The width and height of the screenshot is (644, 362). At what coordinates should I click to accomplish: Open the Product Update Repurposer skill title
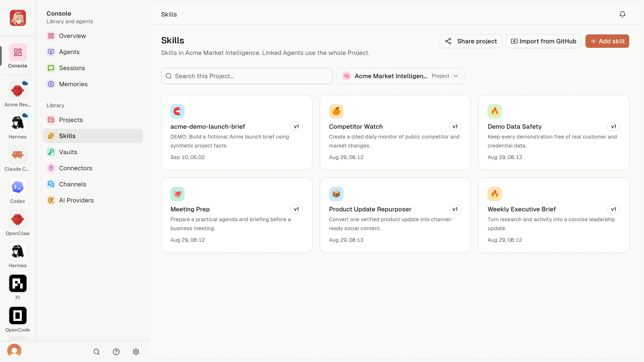[x=370, y=209]
